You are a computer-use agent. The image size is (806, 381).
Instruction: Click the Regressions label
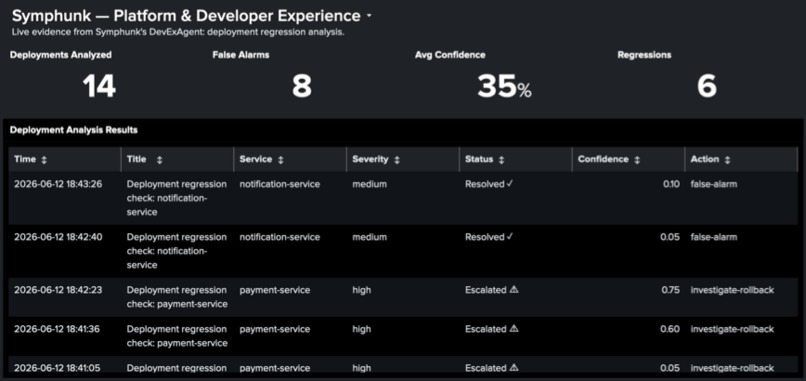click(x=644, y=55)
